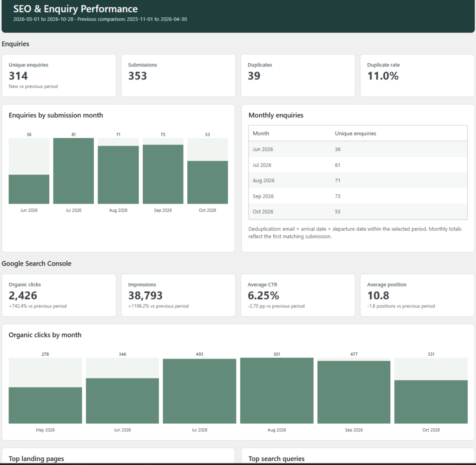Click the Unique enquiries column header
This screenshot has width=476, height=465.
coord(356,133)
